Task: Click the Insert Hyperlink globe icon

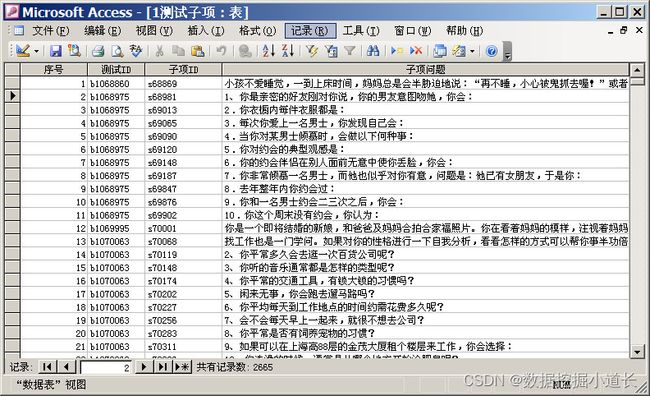Action: pos(245,51)
